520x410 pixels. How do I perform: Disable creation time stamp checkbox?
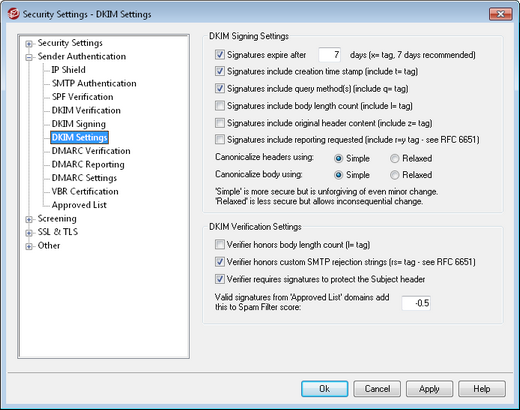[x=220, y=71]
